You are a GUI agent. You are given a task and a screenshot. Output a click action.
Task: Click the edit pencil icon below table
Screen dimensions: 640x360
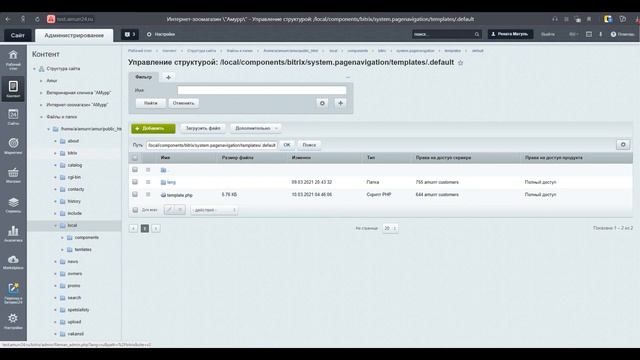coord(169,210)
